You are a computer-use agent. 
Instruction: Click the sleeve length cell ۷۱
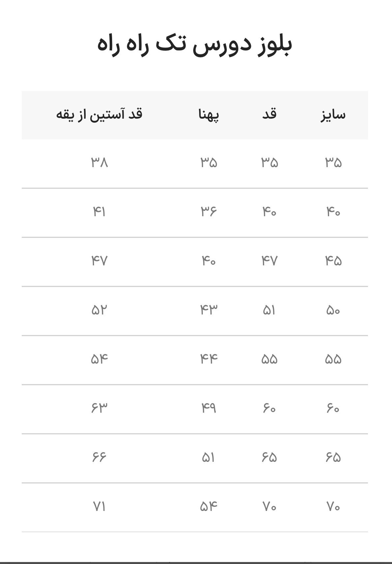[99, 506]
